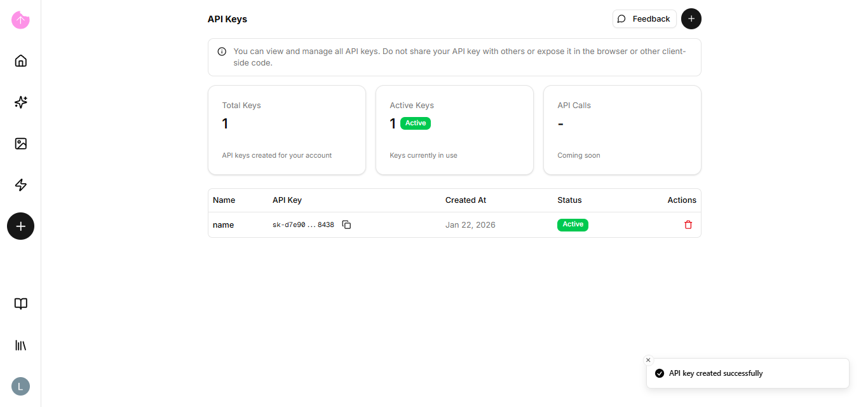
Task: Open the user avatar 'L' menu
Action: (x=20, y=386)
